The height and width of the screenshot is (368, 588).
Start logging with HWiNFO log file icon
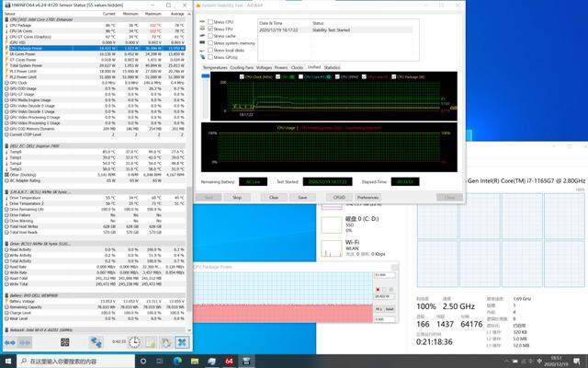pyautogui.click(x=151, y=342)
